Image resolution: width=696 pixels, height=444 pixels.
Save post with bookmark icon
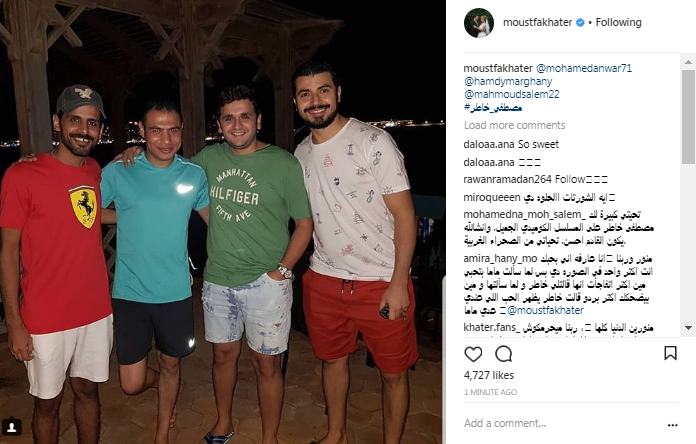[670, 353]
